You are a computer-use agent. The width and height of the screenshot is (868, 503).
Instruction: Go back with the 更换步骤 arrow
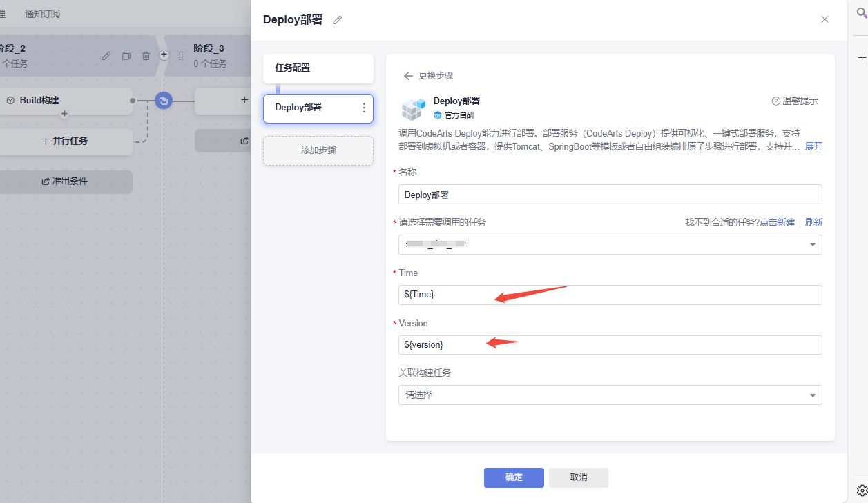coord(408,76)
